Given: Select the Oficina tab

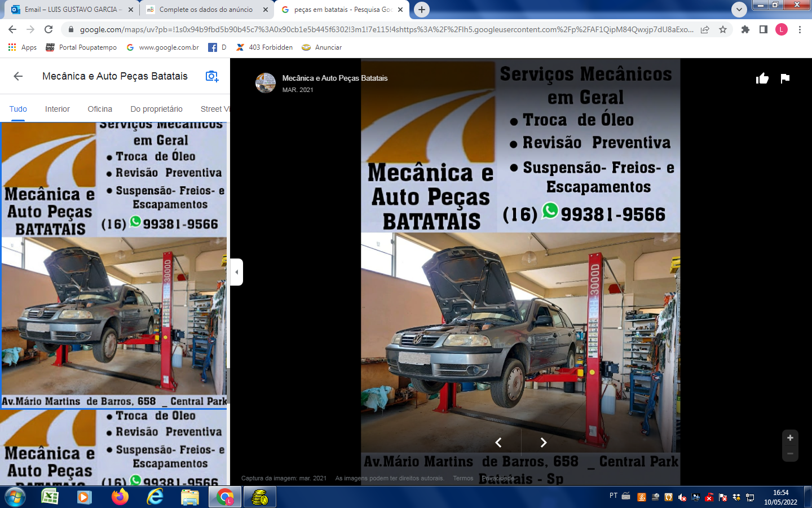Looking at the screenshot, I should pos(100,109).
